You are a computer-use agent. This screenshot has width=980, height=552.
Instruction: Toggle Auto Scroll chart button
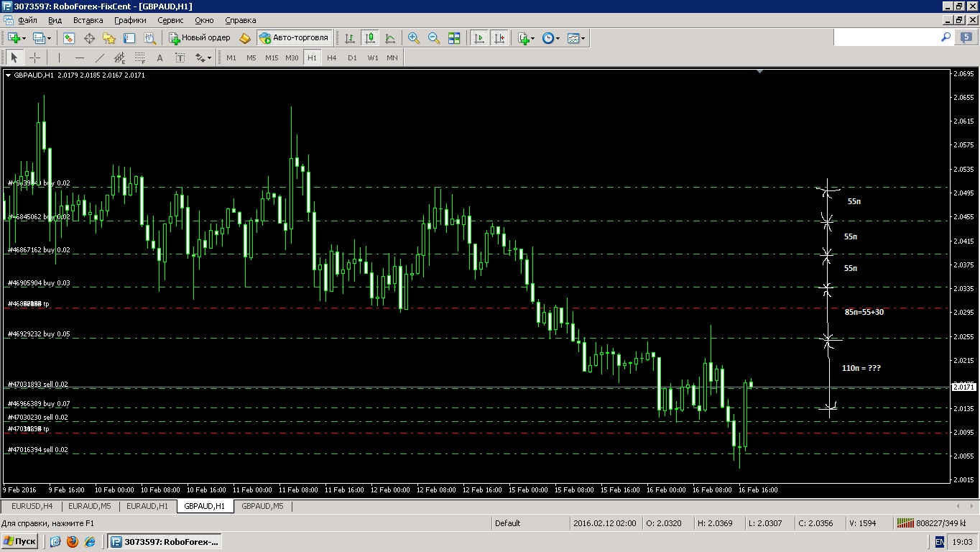tap(479, 38)
